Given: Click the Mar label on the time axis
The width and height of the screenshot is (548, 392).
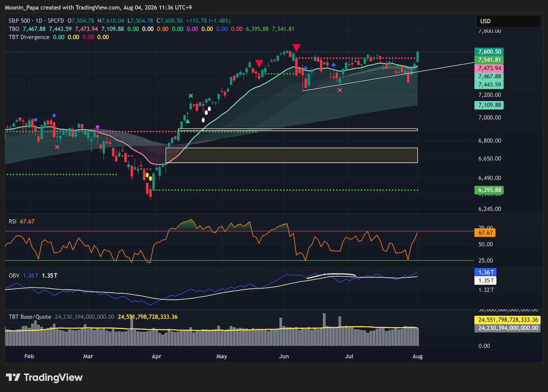Looking at the screenshot, I should coord(88,356).
